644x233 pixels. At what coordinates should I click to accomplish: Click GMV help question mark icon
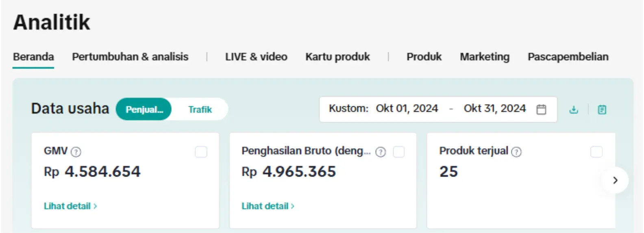coord(76,152)
